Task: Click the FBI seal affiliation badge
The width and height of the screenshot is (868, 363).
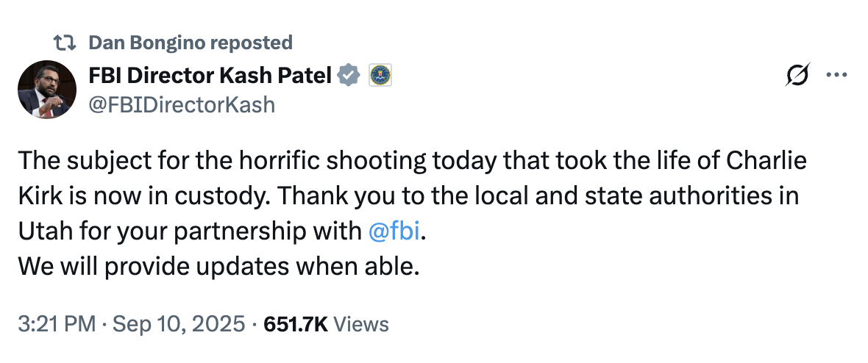Action: pos(380,75)
